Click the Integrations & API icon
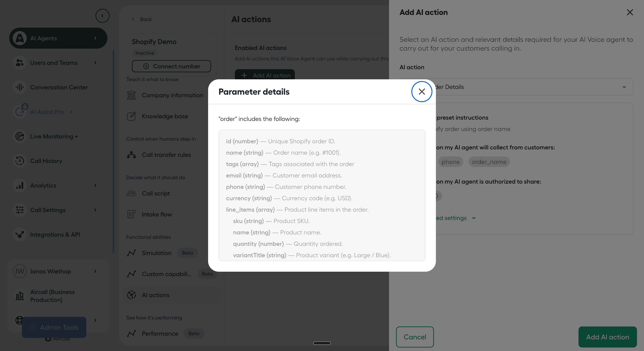This screenshot has width=644, height=351. [19, 234]
